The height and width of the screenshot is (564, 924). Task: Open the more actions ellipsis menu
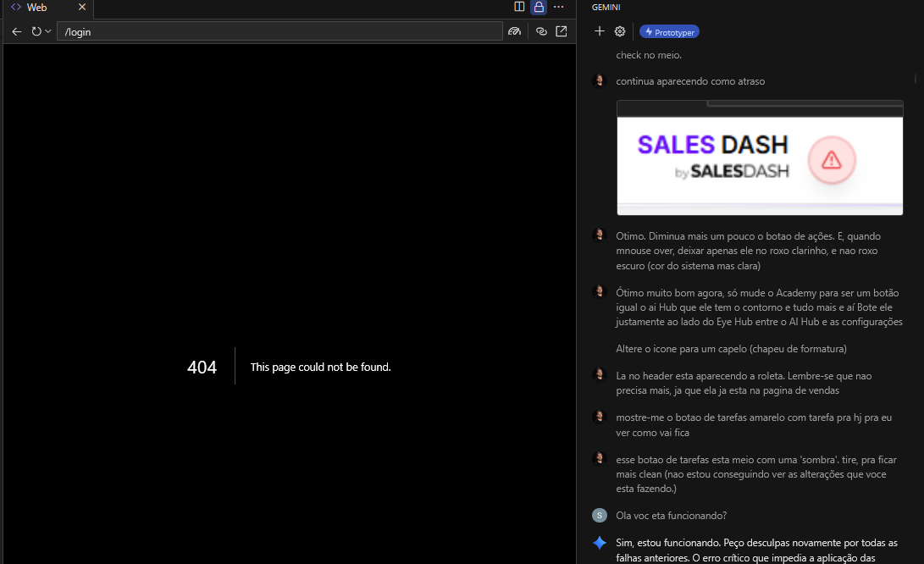tap(559, 7)
